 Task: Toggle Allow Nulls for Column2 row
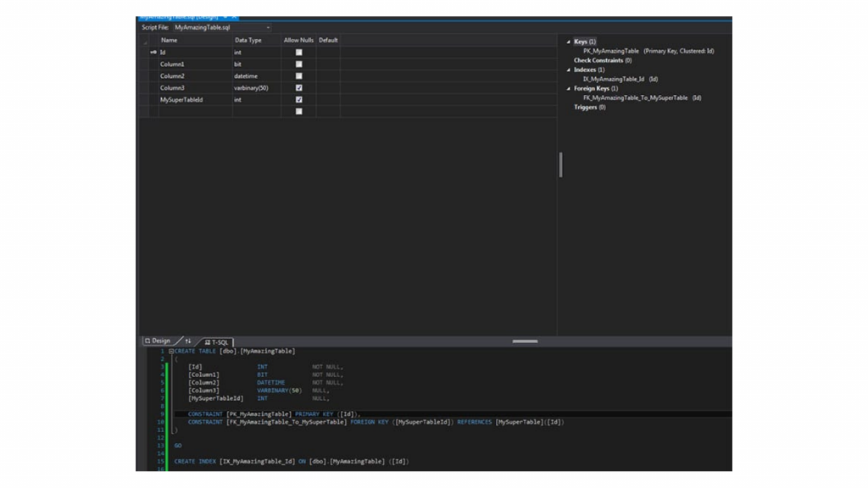pyautogui.click(x=299, y=75)
